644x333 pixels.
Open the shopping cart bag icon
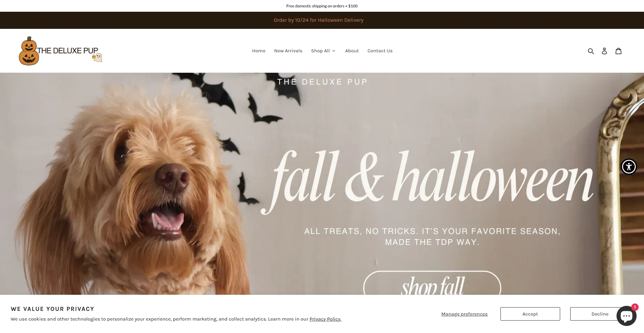(619, 51)
